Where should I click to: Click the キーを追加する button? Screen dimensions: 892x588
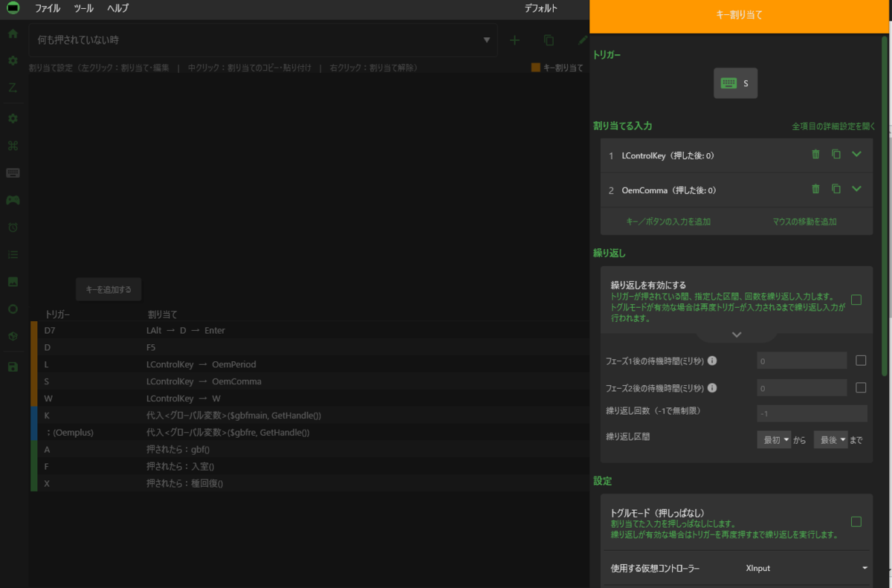(x=109, y=289)
